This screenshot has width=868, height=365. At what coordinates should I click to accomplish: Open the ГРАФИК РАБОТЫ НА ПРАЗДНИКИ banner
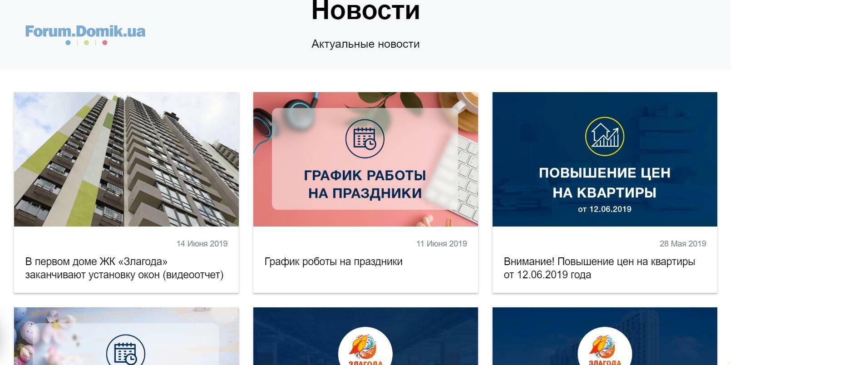tap(365, 159)
